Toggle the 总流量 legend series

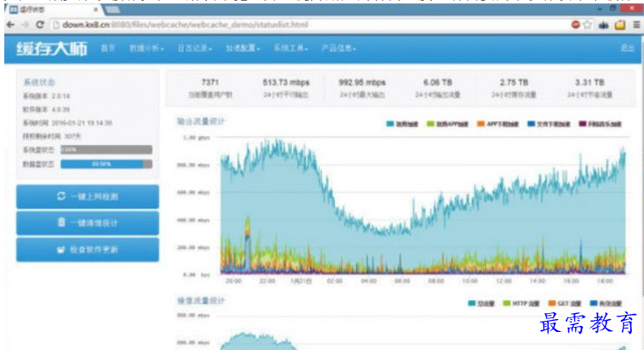coord(482,303)
